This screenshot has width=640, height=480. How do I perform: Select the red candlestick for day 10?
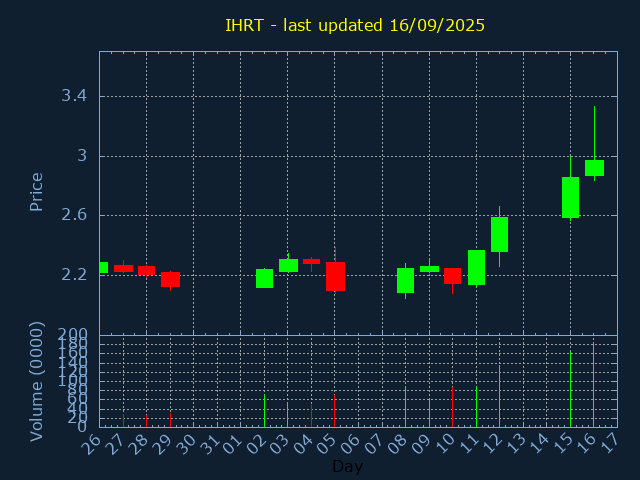click(452, 276)
